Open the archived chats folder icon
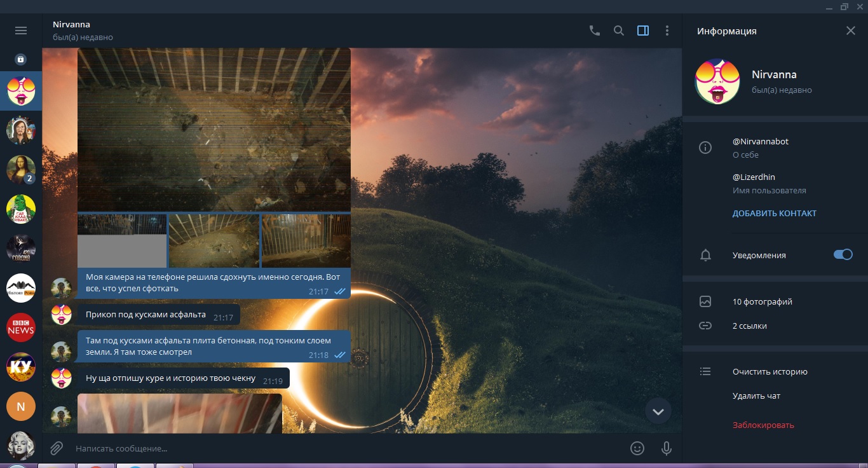 pos(21,59)
